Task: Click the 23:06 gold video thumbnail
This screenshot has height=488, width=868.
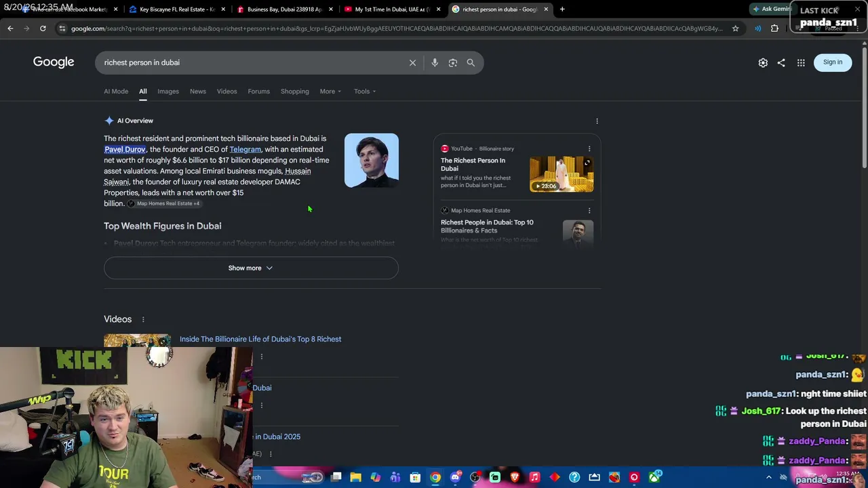Action: point(561,174)
